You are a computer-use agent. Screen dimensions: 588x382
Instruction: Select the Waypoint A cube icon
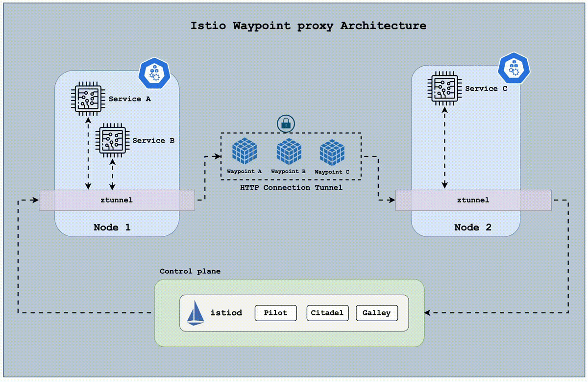coord(244,152)
